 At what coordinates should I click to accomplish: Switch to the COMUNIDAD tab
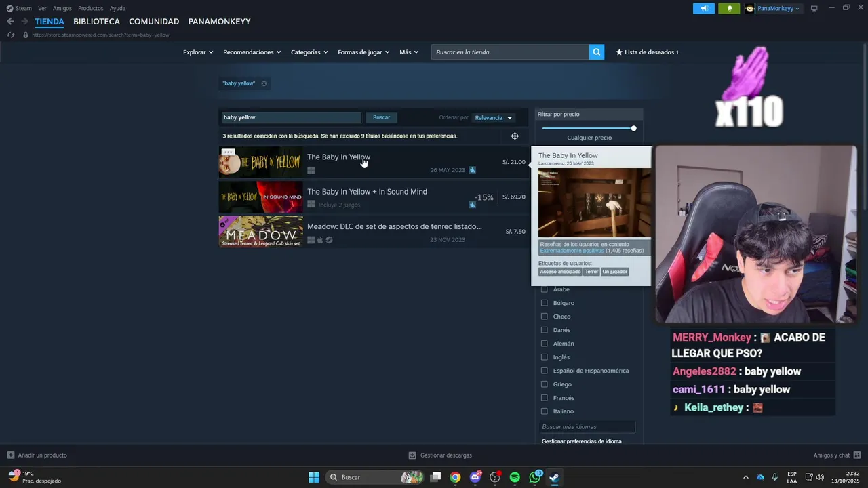coord(154,22)
